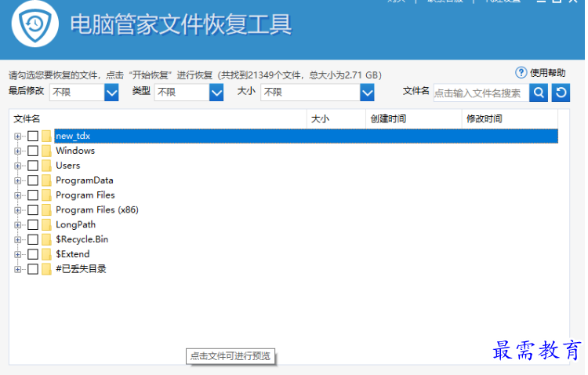Open the 最后修改 dropdown arrow
588x375 pixels.
click(x=111, y=93)
